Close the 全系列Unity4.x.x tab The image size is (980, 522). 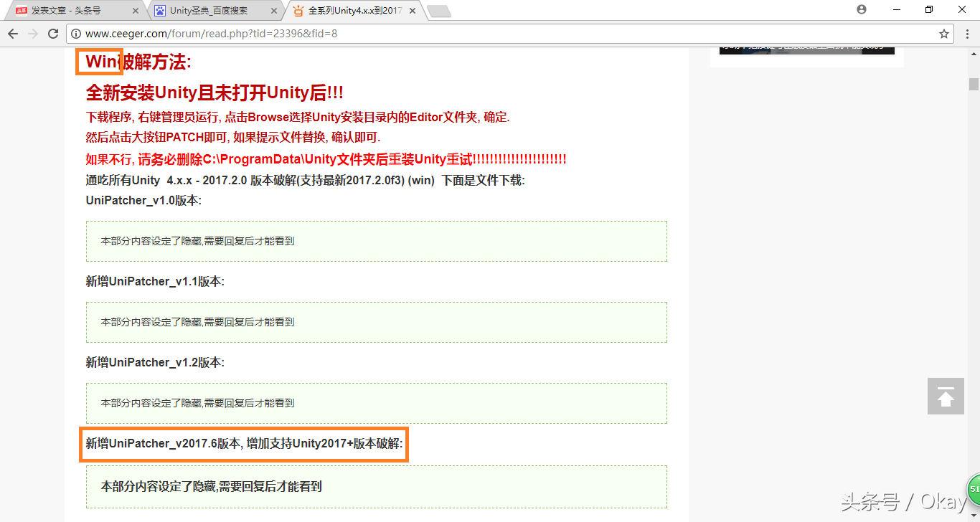pos(412,11)
